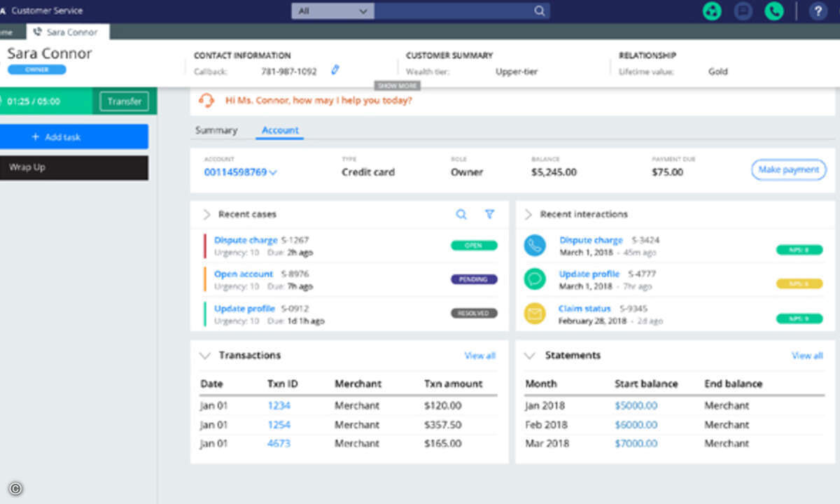The image size is (840, 504).
Task: Click the orange headset icon beside greeting
Action: [x=206, y=101]
